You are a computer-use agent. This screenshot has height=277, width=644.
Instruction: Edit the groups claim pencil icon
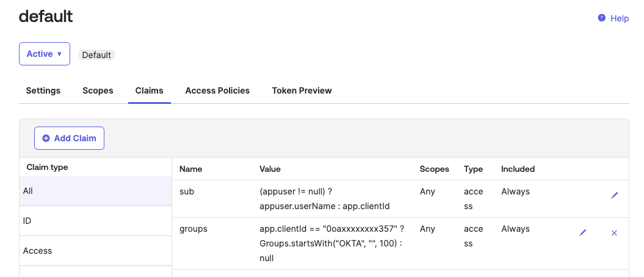pos(583,233)
